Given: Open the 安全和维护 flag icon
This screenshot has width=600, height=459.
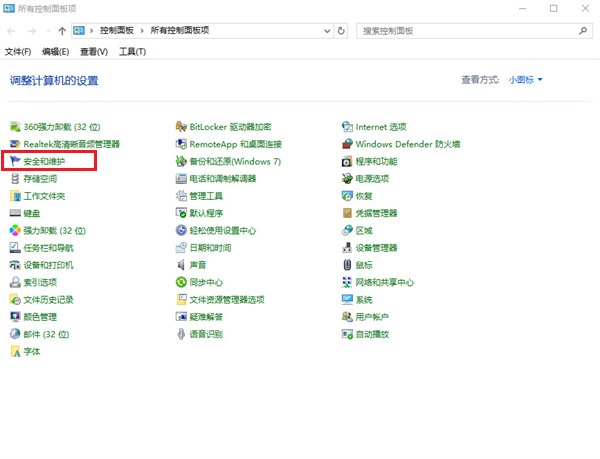Looking at the screenshot, I should point(15,161).
